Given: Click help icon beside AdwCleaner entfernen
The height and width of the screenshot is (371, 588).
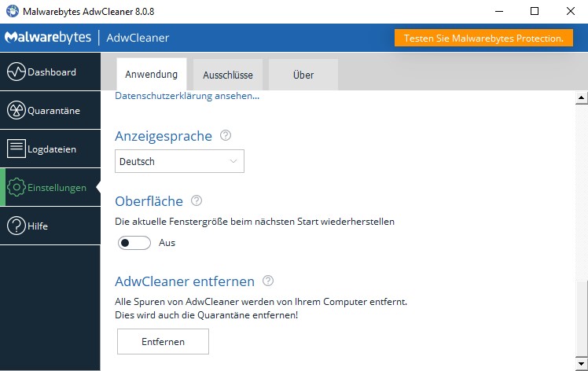Looking at the screenshot, I should click(x=268, y=281).
